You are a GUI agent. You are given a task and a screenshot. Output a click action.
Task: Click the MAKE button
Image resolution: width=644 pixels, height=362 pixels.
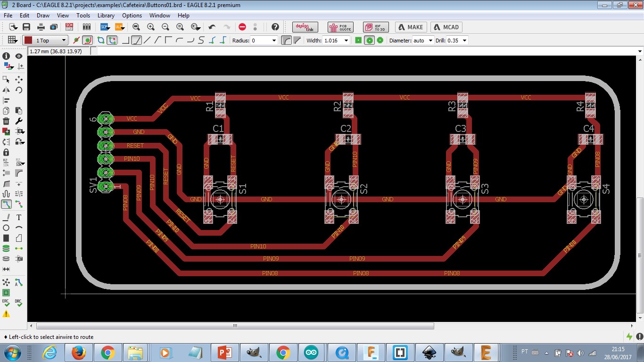pyautogui.click(x=411, y=27)
